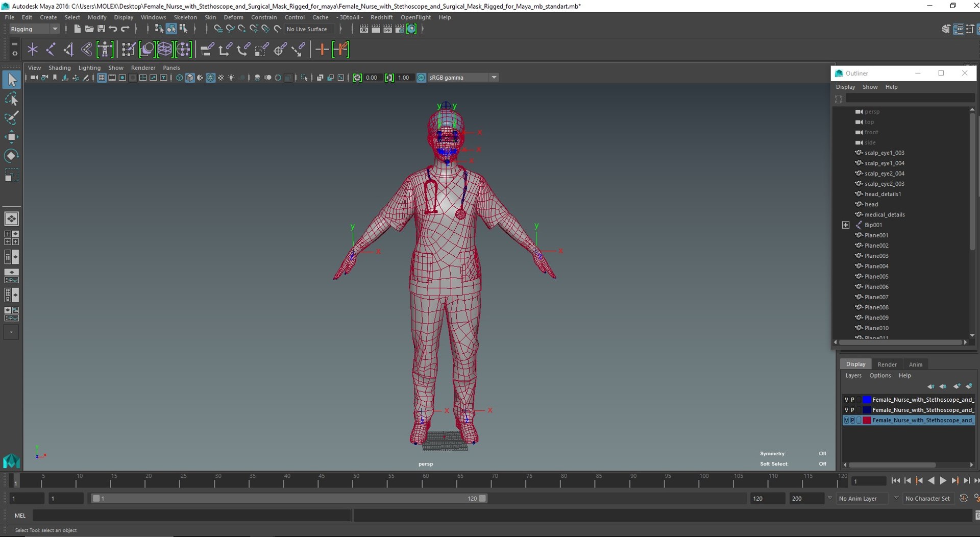Open Render View clapperboard icon
The width and height of the screenshot is (980, 537).
pyautogui.click(x=364, y=29)
